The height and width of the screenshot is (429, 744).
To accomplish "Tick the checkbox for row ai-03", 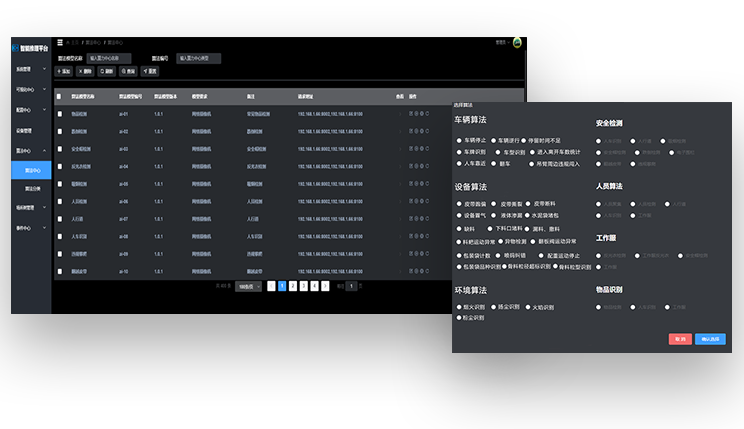I will 59,149.
